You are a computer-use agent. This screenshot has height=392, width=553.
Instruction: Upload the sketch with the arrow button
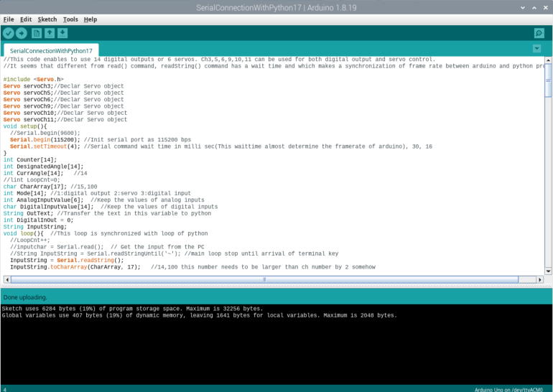tap(22, 33)
